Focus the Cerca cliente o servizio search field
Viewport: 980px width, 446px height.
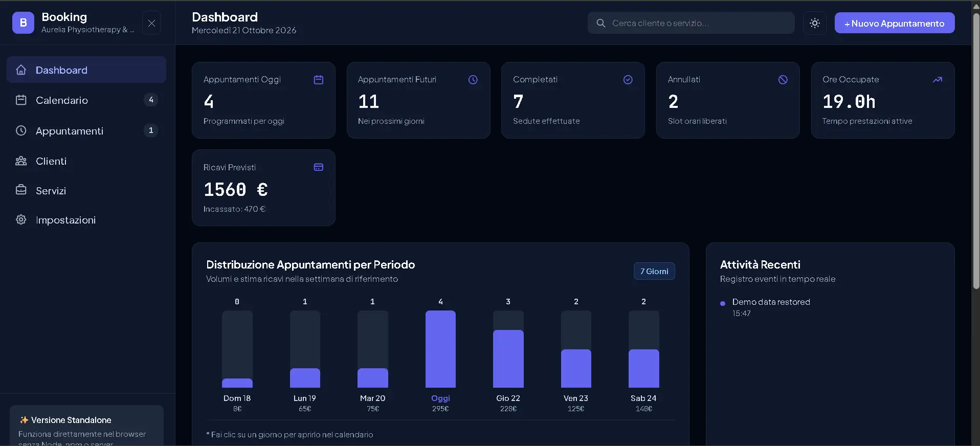coord(691,23)
